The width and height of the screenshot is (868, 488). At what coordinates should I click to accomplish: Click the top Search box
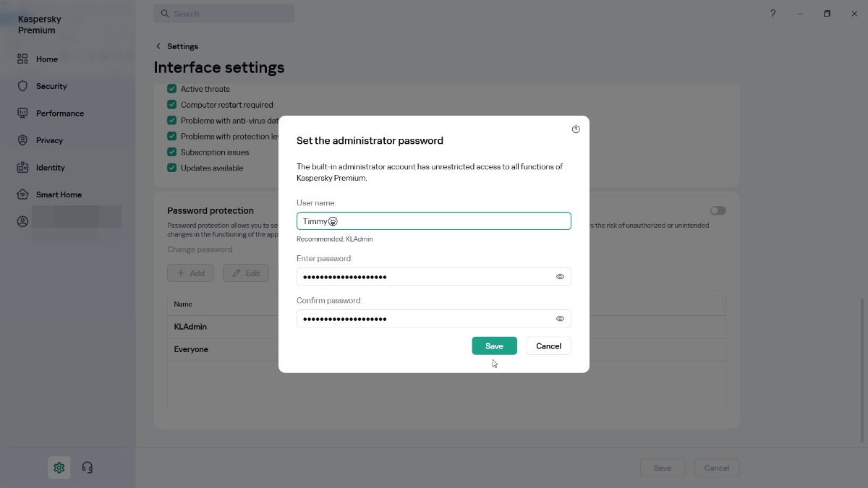(x=224, y=14)
